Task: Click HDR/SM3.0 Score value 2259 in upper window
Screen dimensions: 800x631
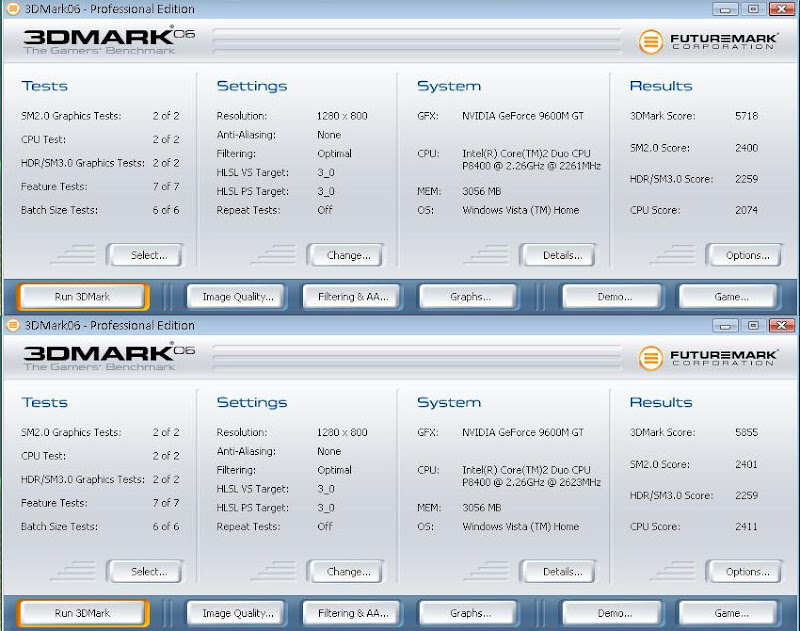Action: (x=746, y=179)
